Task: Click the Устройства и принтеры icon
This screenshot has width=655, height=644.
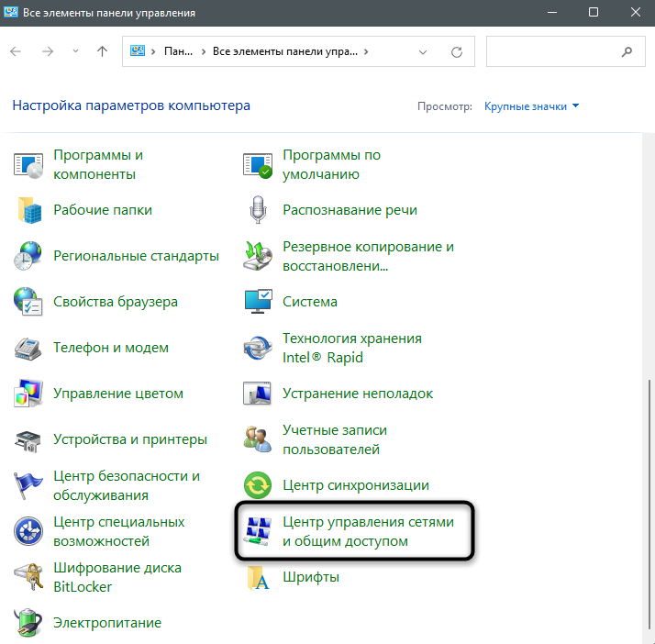Action: click(28, 441)
